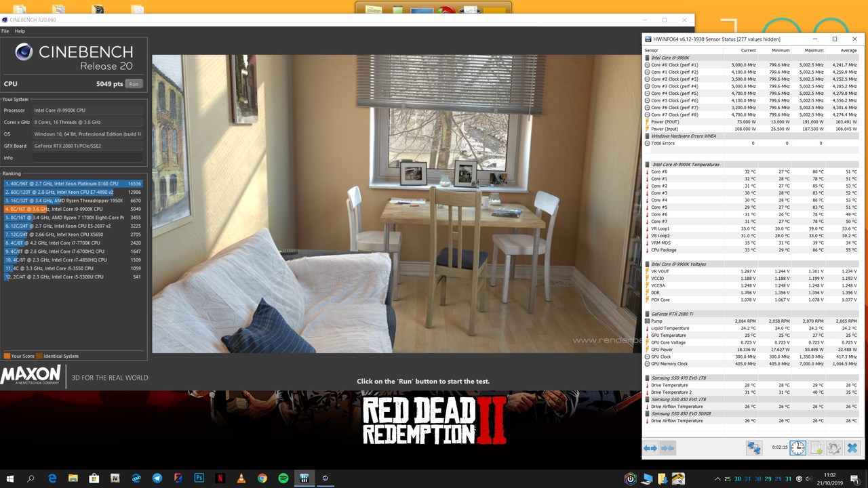Show hidden icons in the system tray

[717, 478]
